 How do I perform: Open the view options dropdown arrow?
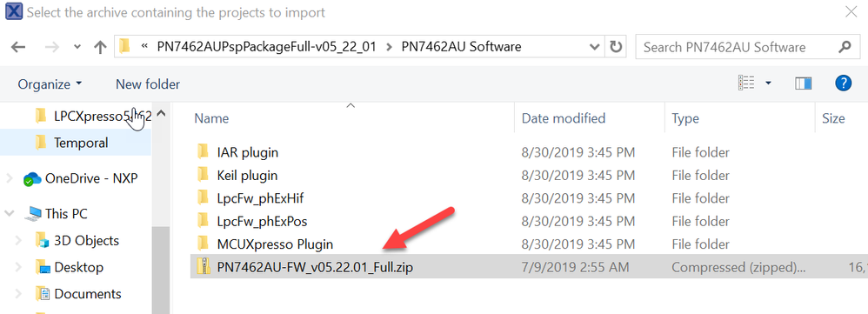pyautogui.click(x=768, y=84)
